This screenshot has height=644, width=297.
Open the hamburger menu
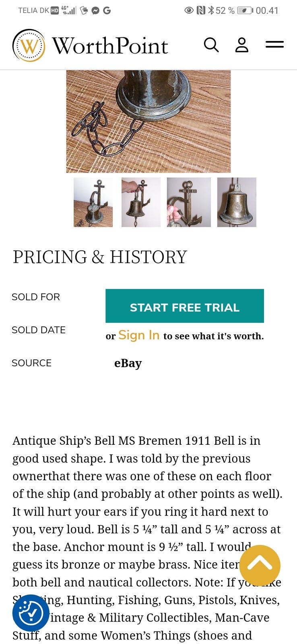pyautogui.click(x=274, y=45)
